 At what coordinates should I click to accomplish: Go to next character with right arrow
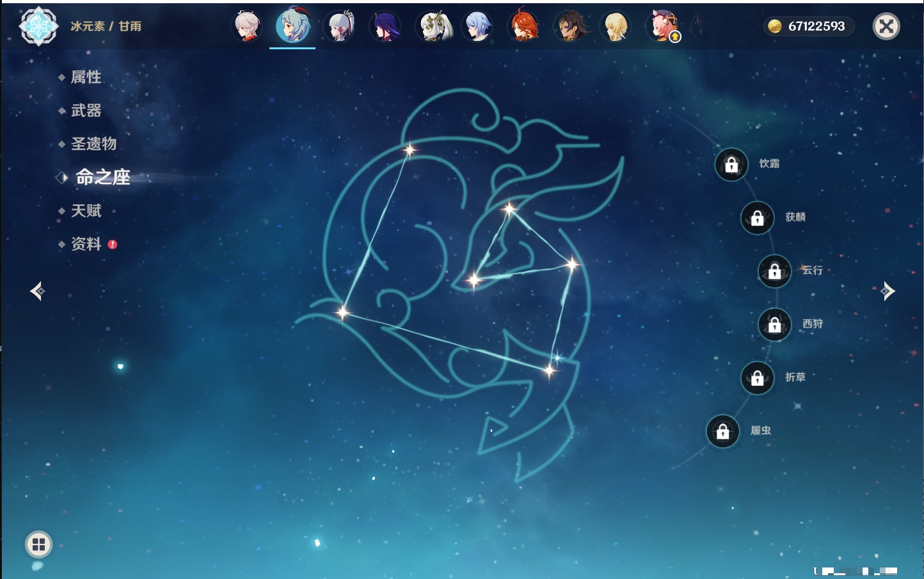(x=887, y=291)
